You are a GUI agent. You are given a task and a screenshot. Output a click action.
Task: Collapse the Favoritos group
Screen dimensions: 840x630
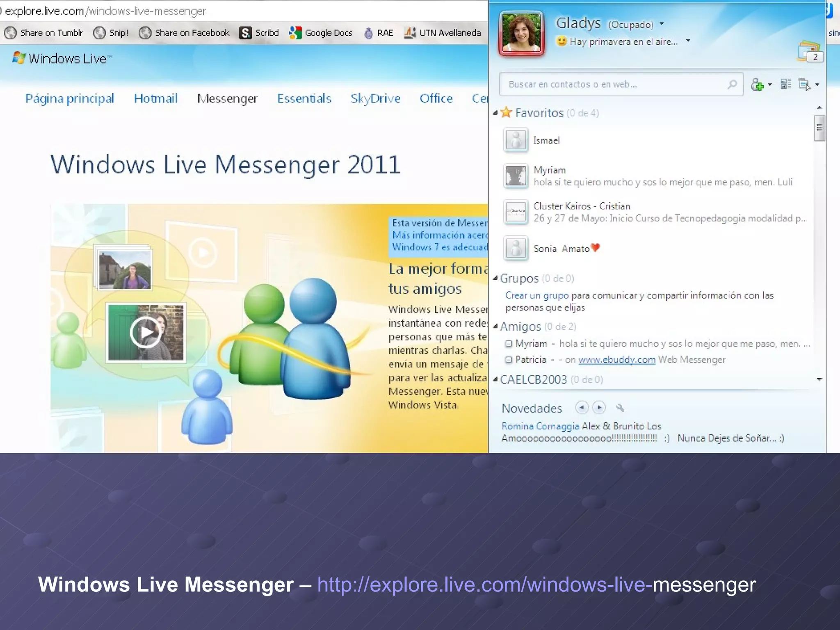[495, 112]
